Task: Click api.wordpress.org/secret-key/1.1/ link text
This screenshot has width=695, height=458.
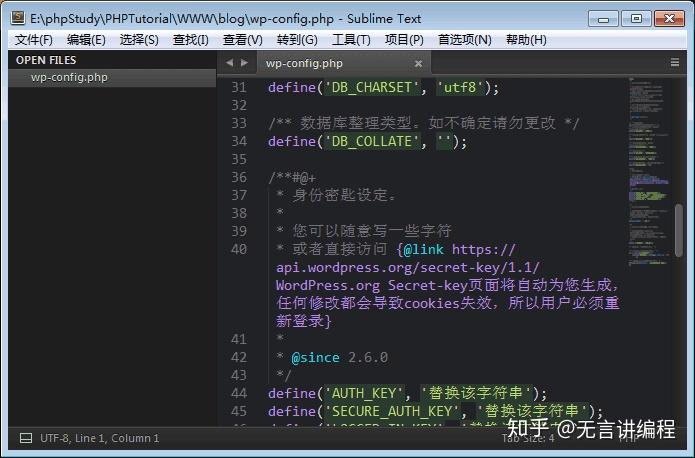Action: 408,267
